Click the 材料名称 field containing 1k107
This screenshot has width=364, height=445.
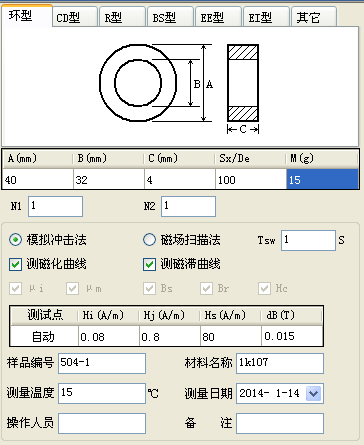[x=280, y=363]
